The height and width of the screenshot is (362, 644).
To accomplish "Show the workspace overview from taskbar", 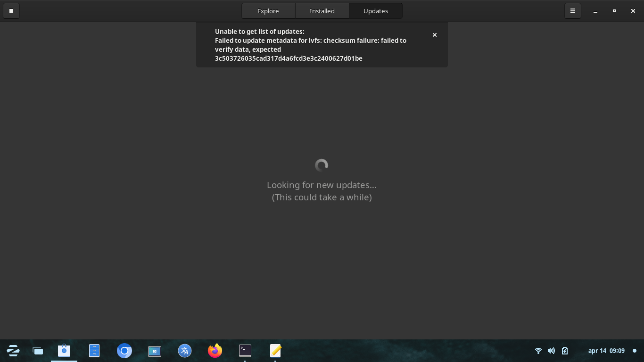I will [38, 351].
